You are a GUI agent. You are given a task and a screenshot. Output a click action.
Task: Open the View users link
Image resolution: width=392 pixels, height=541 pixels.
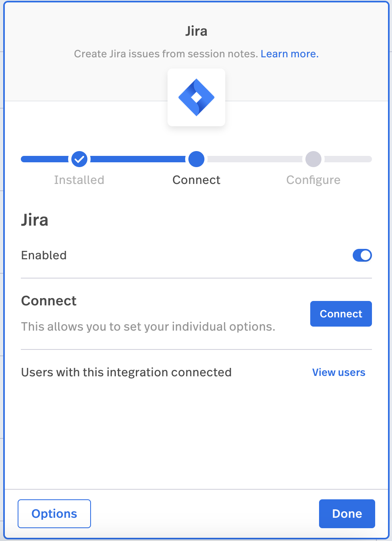point(339,372)
